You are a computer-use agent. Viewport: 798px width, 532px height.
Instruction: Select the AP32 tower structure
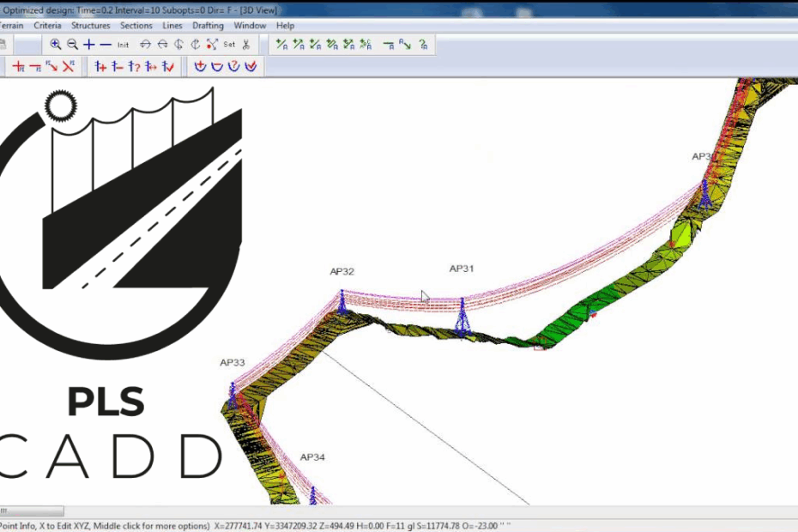click(x=342, y=301)
